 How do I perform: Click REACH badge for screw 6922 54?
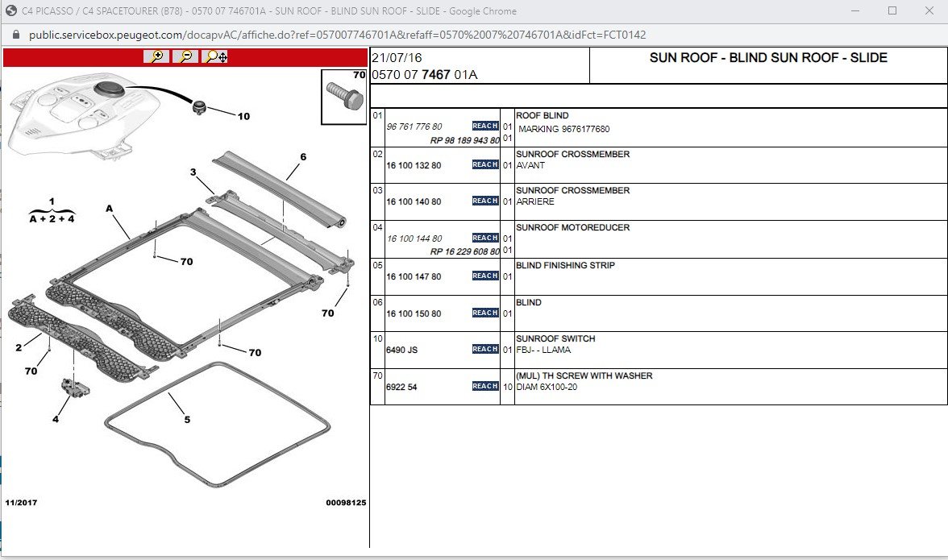click(x=485, y=386)
